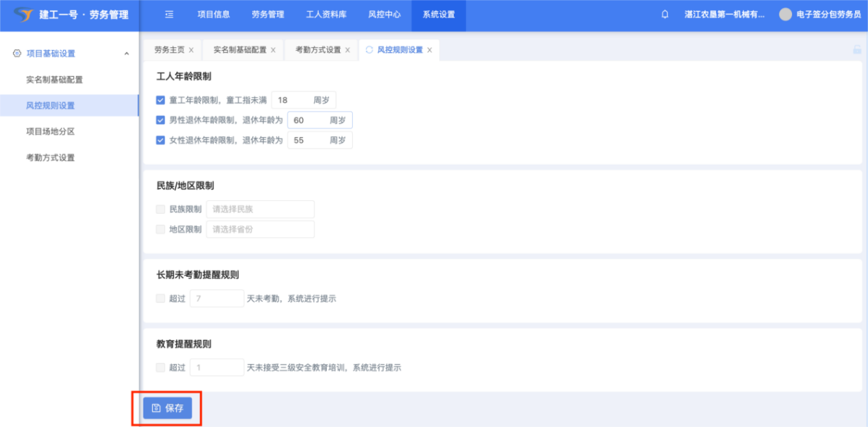Uncheck the 童工年龄限制 checkbox

161,101
